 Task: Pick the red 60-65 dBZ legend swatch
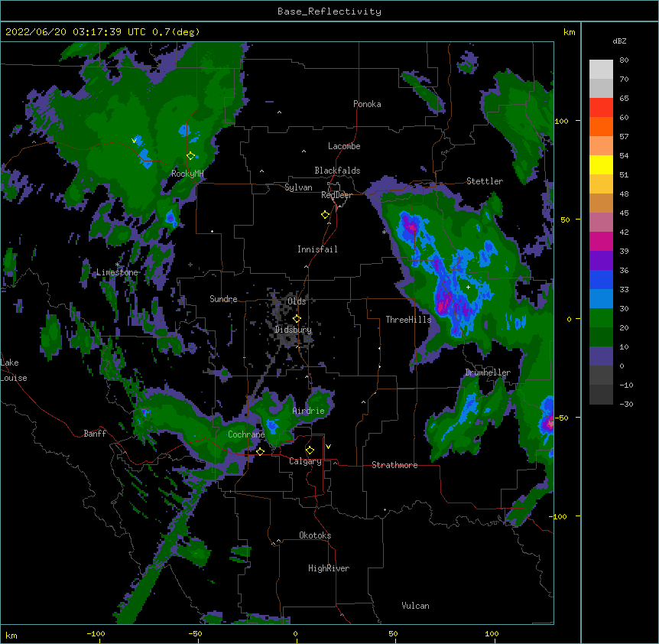(x=601, y=107)
